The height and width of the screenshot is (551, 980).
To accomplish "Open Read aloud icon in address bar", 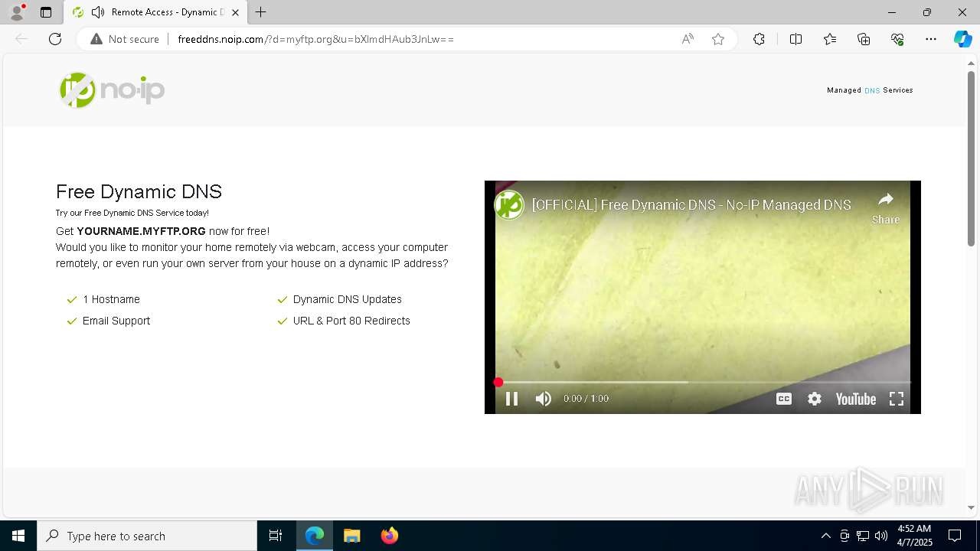I will pyautogui.click(x=688, y=39).
